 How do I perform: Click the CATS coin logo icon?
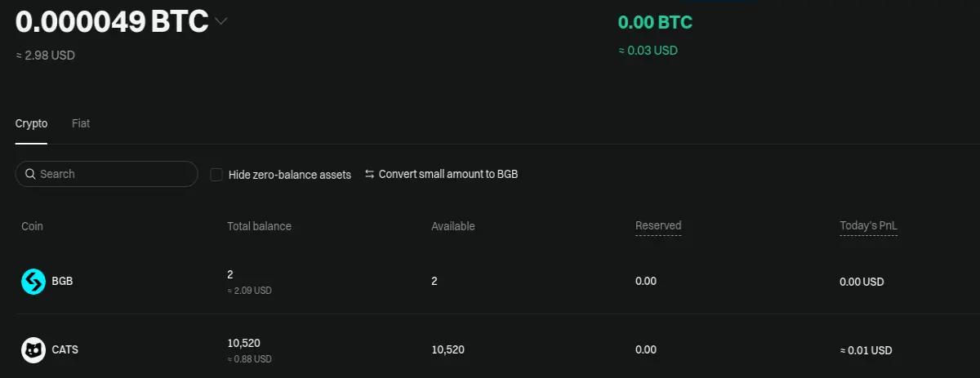33,350
